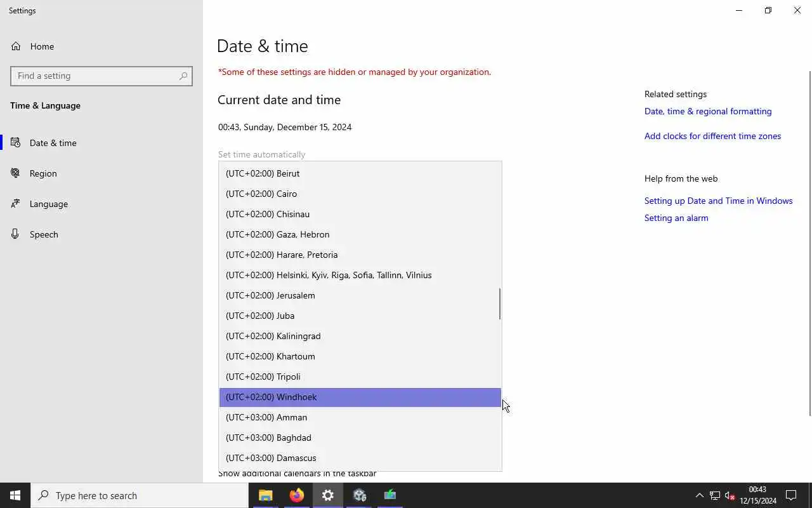The width and height of the screenshot is (812, 508).
Task: Open File Explorer from the taskbar
Action: 265,495
